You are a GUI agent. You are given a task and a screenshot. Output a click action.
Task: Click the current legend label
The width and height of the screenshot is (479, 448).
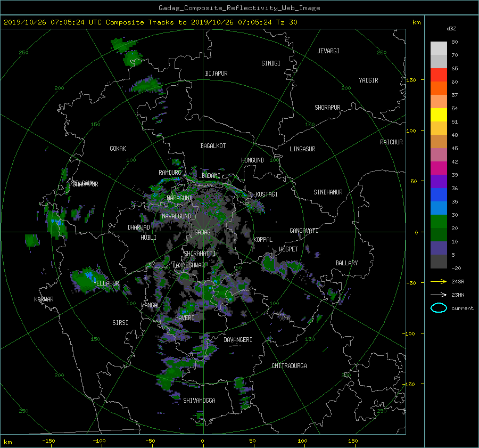462,308
